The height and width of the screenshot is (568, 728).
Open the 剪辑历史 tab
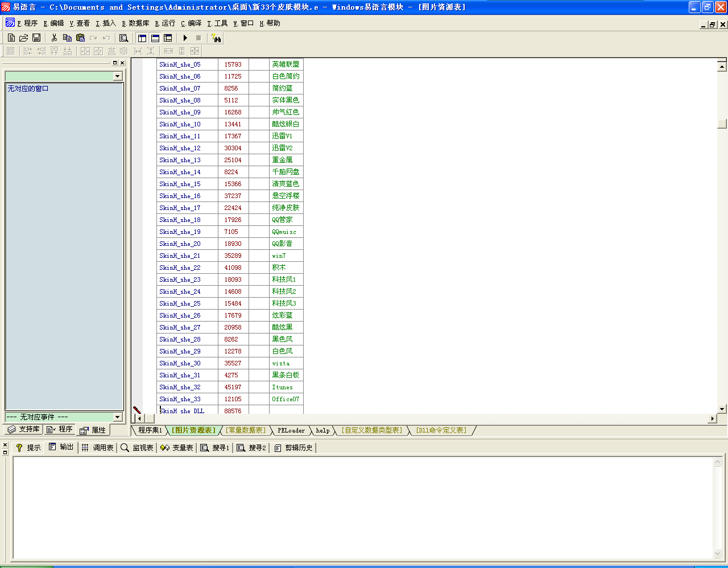(x=293, y=447)
